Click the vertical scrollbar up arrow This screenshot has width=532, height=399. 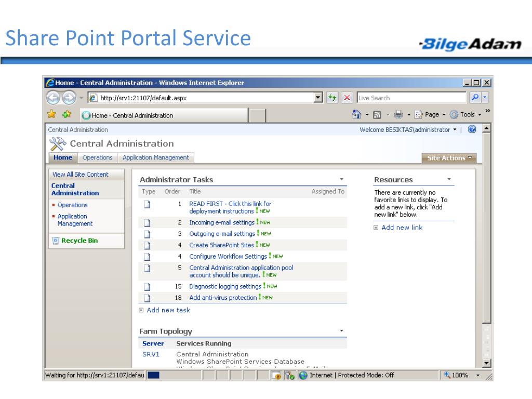[x=486, y=129]
